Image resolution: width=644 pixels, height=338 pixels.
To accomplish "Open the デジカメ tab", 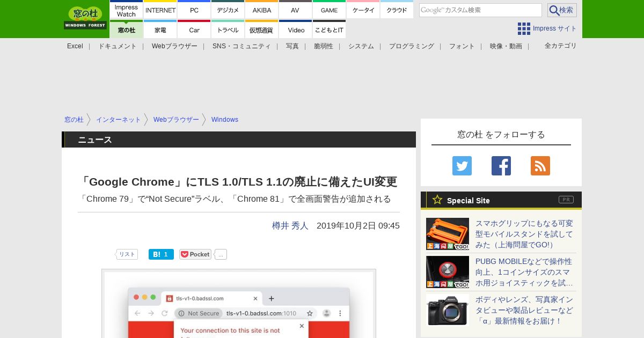I will (228, 10).
